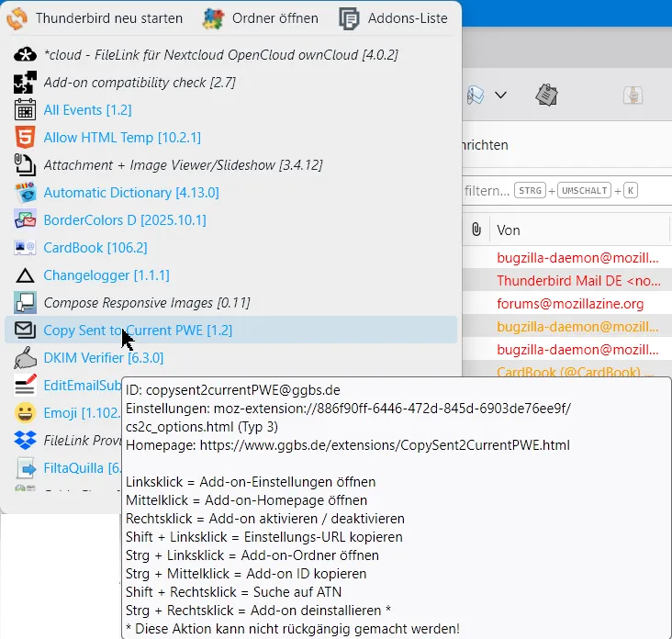
Task: Select the Thunderbird Mail DE message row
Action: 567,280
